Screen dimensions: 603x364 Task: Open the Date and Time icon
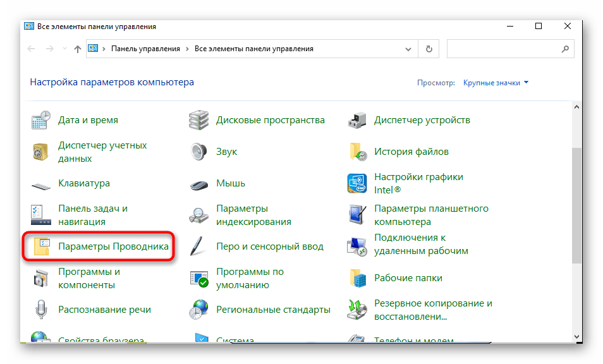coord(41,120)
